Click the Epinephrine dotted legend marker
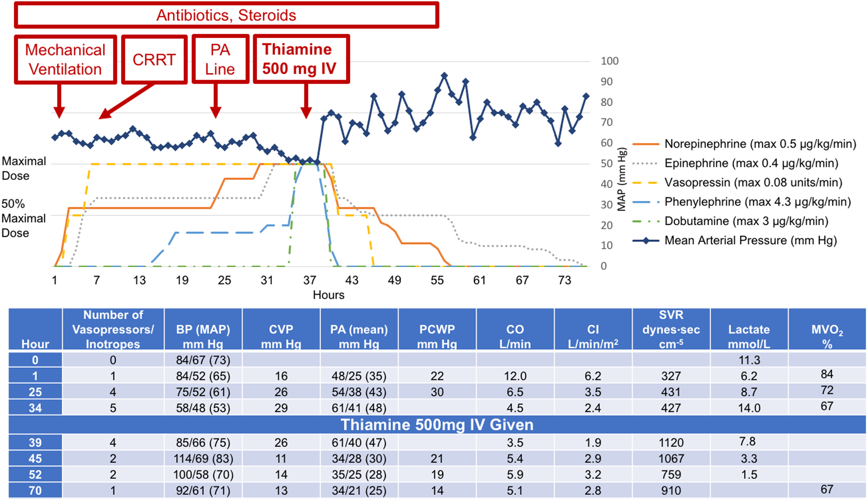 645,163
